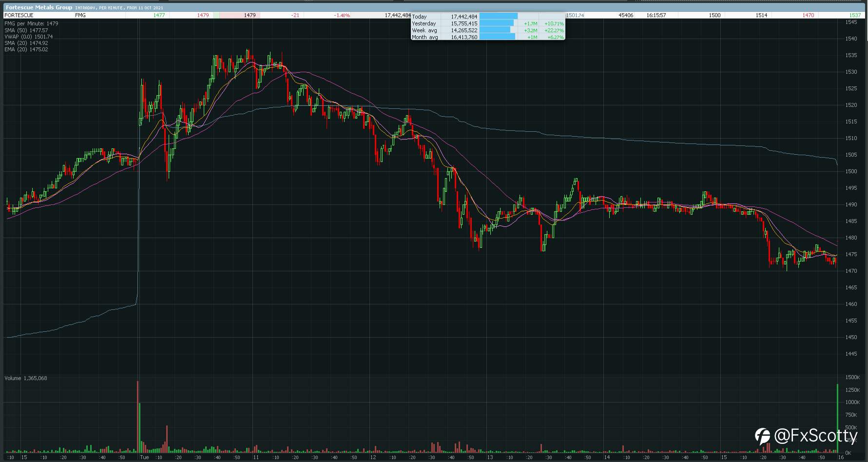Click the FMG per Minute: 1479 legend

(x=31, y=23)
